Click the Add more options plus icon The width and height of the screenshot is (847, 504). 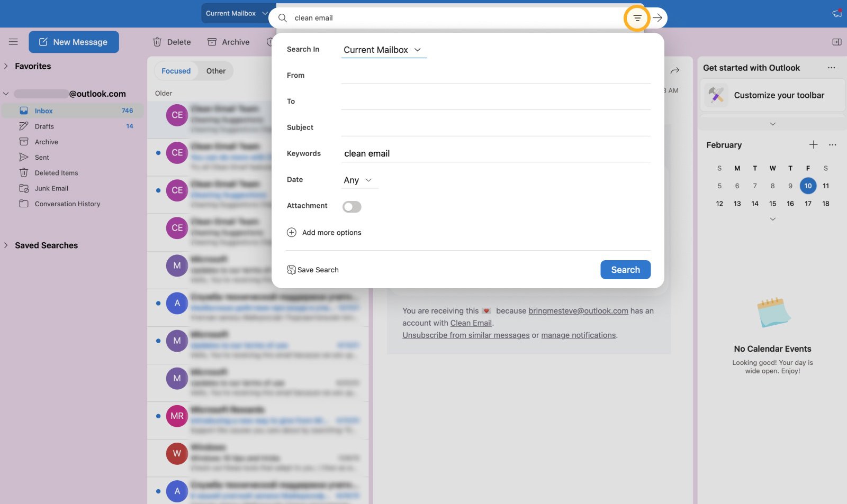tap(292, 232)
